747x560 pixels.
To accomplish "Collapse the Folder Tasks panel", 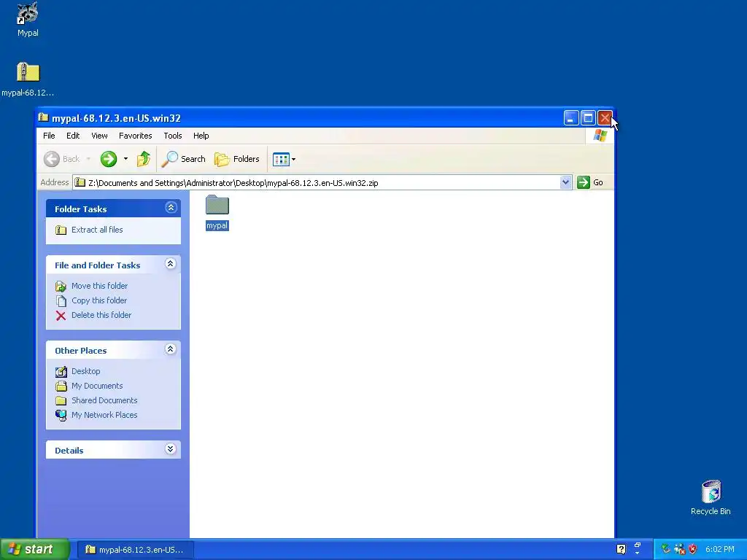I will (171, 208).
